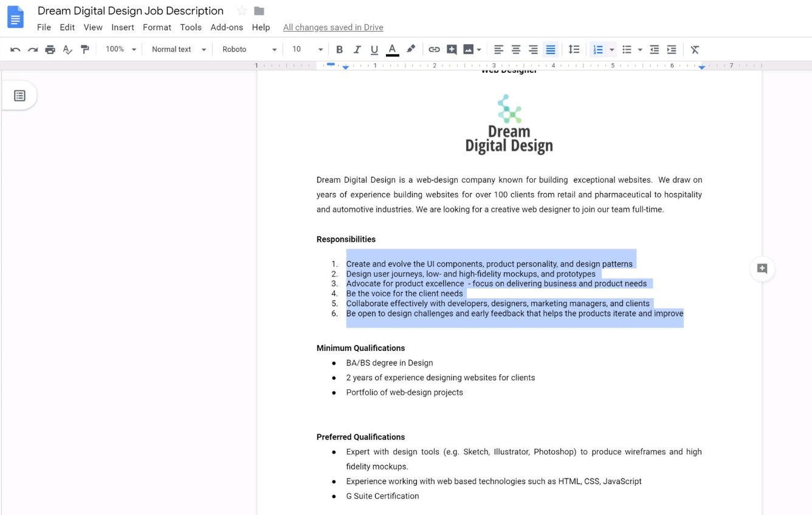Screen dimensions: 812x515
Task: Toggle bold formatting
Action: tap(340, 50)
